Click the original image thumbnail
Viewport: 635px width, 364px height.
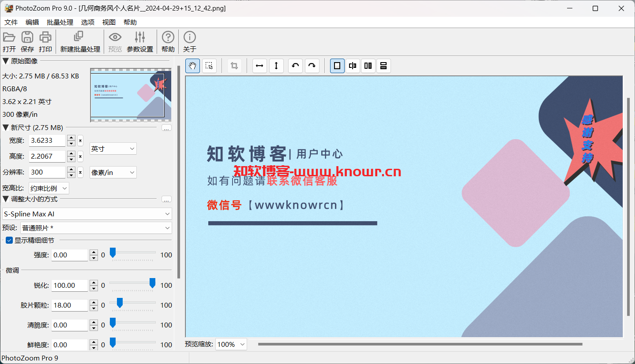pos(131,95)
